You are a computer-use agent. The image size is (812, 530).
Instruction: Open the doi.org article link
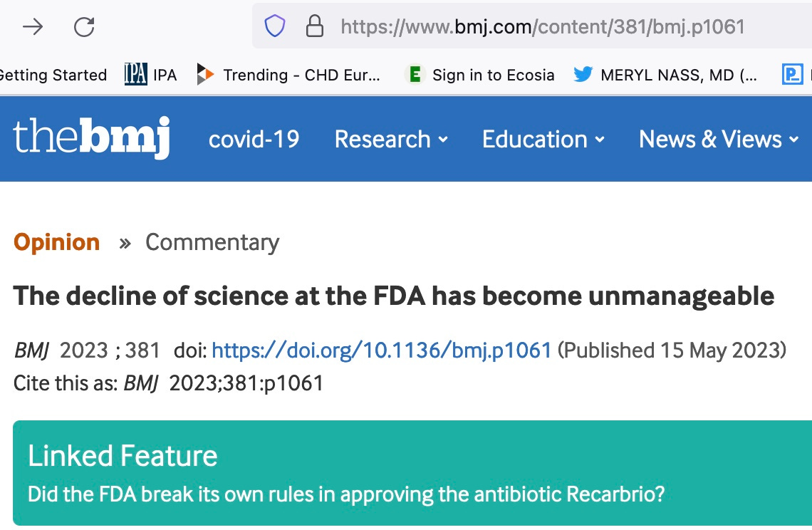tap(382, 350)
